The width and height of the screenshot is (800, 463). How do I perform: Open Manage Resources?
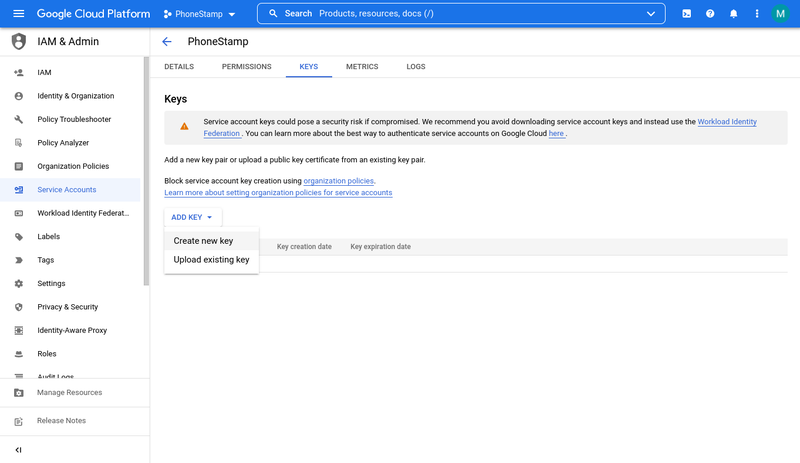(x=74, y=393)
